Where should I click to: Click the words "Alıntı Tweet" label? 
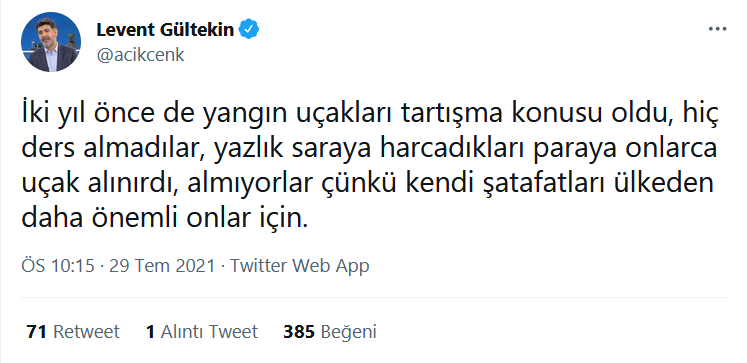(209, 332)
